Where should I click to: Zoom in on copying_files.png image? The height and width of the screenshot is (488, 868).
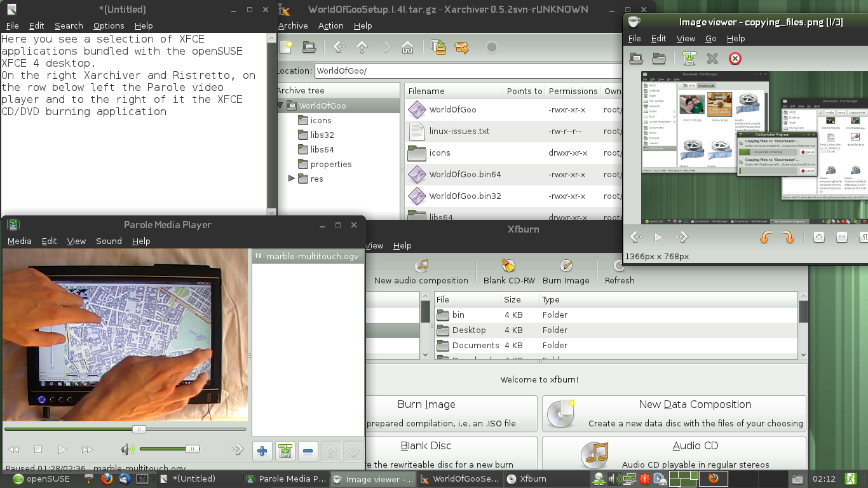818,236
